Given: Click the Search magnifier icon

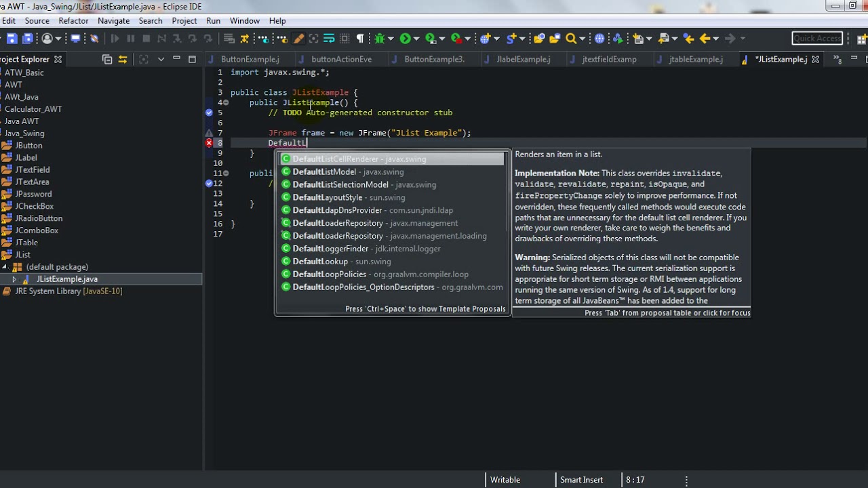Looking at the screenshot, I should (x=571, y=39).
